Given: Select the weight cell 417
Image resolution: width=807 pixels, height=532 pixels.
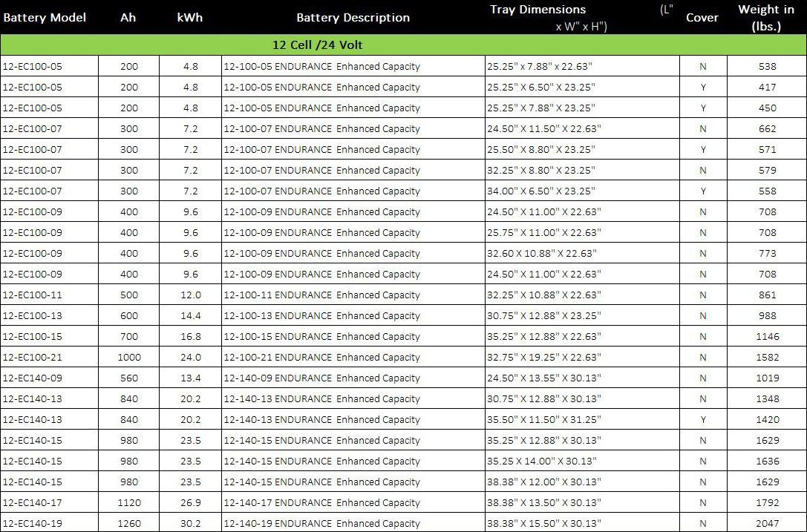Looking at the screenshot, I should [x=767, y=87].
